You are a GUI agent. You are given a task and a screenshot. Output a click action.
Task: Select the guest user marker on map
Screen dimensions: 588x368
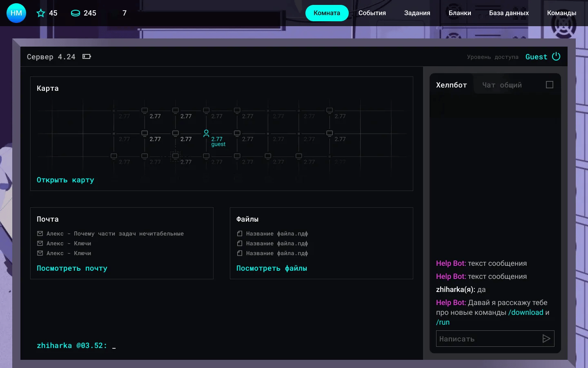tap(206, 133)
